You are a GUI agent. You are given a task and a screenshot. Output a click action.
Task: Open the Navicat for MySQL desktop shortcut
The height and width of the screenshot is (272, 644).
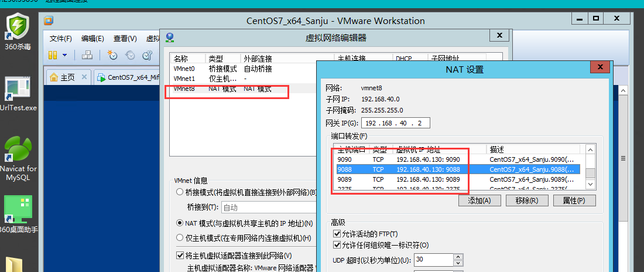(x=19, y=158)
